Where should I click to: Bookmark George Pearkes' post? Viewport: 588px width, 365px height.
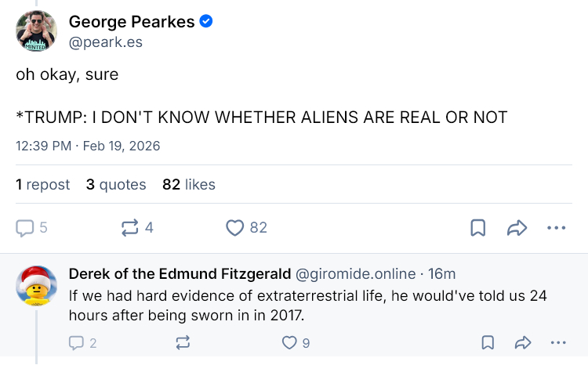pos(477,228)
